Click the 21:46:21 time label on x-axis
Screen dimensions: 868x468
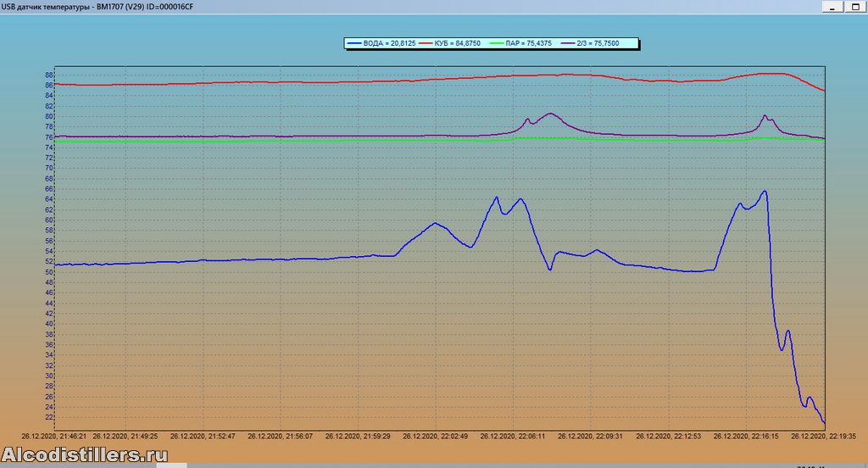[55, 436]
